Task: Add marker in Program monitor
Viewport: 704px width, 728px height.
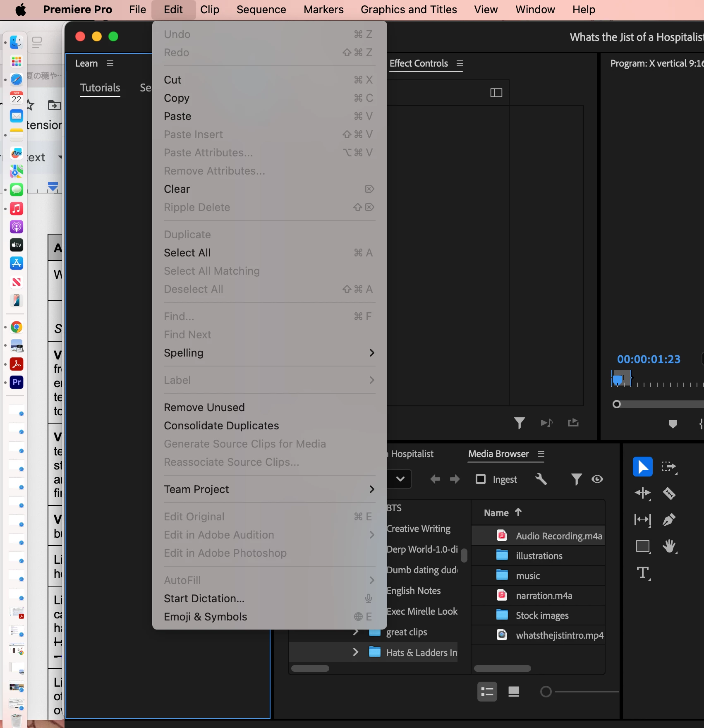Action: pos(673,424)
